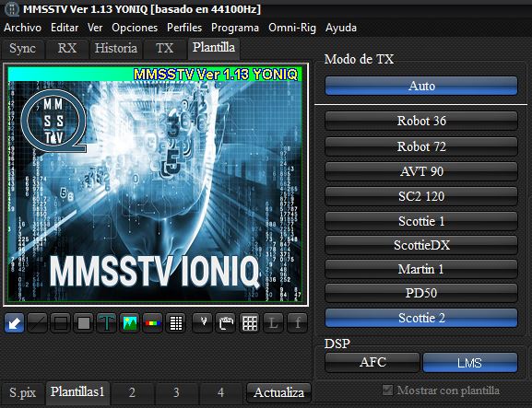This screenshot has height=408, width=532.
Task: Click the Actualiza button
Action: coord(278,392)
